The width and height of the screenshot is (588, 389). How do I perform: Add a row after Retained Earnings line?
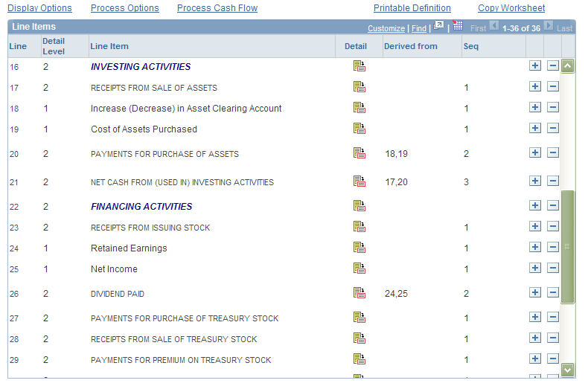pyautogui.click(x=535, y=247)
